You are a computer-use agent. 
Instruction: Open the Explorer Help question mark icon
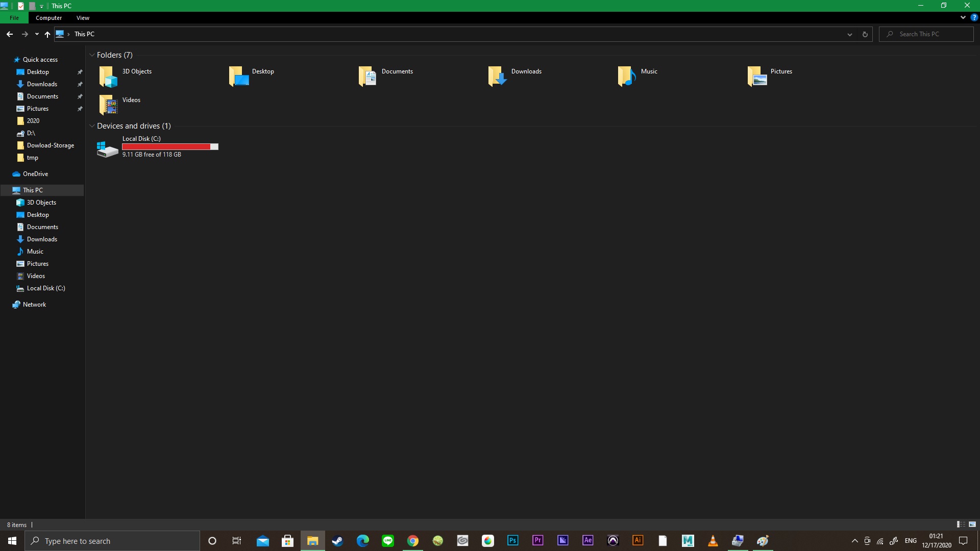pos(974,17)
